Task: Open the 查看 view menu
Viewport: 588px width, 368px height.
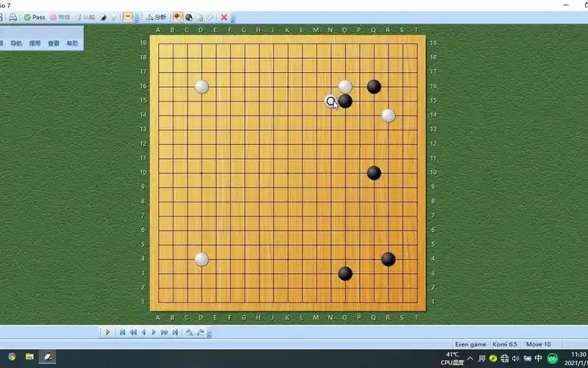Action: [54, 43]
